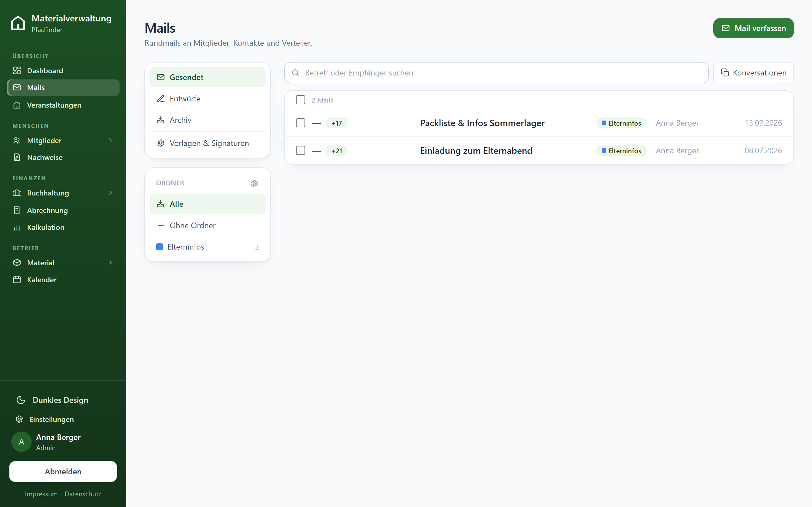
Task: Expand the Material submenu chevron
Action: click(111, 262)
